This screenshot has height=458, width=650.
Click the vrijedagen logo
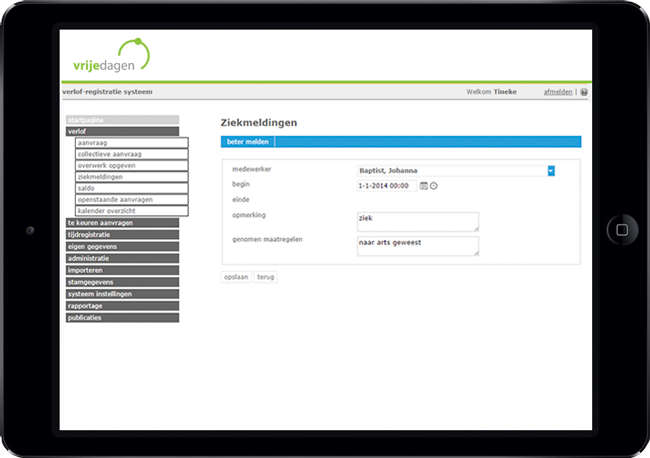point(111,56)
